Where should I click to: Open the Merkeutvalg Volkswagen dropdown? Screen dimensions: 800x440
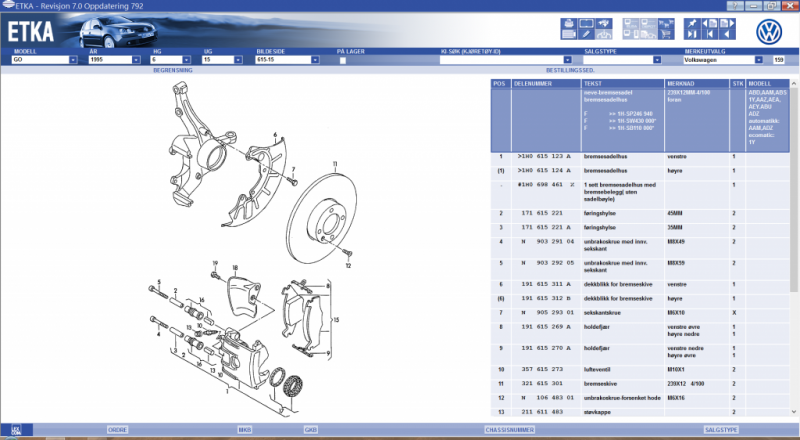[749, 60]
